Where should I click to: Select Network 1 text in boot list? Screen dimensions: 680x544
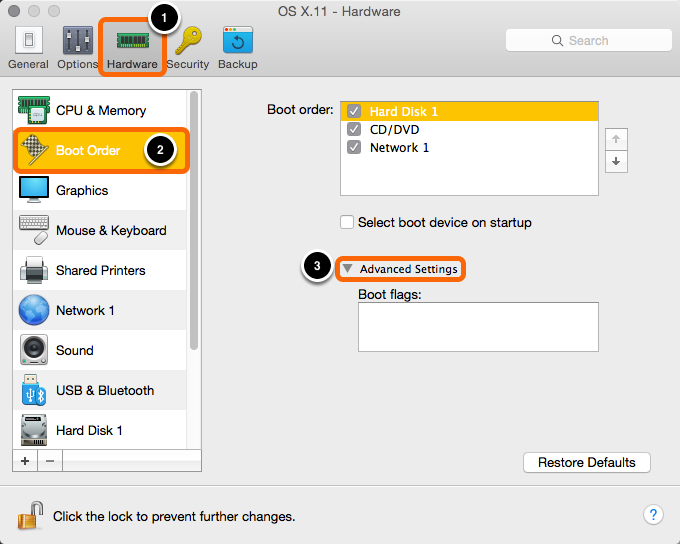click(x=399, y=147)
